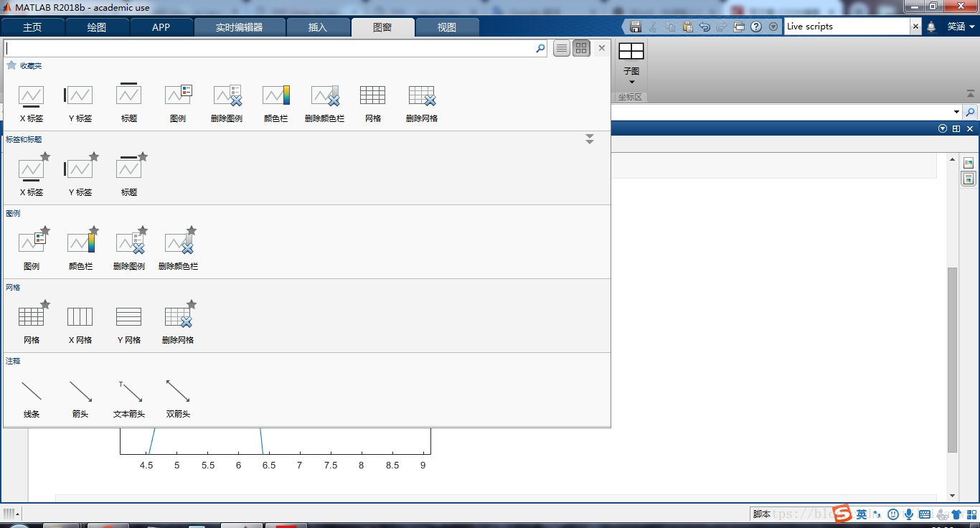Screen dimensions: 980x528
Task: Insert a 线条 annotation
Action: tap(32, 399)
